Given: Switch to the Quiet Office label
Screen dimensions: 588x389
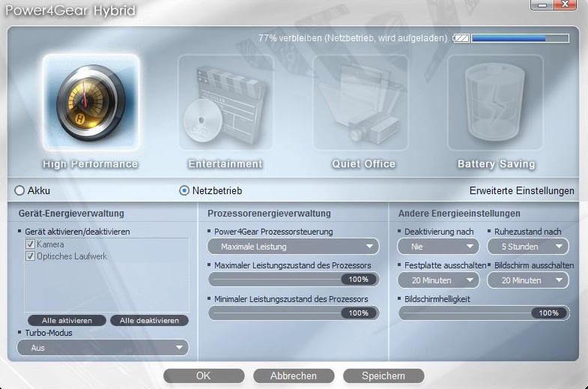Looking at the screenshot, I should (363, 164).
